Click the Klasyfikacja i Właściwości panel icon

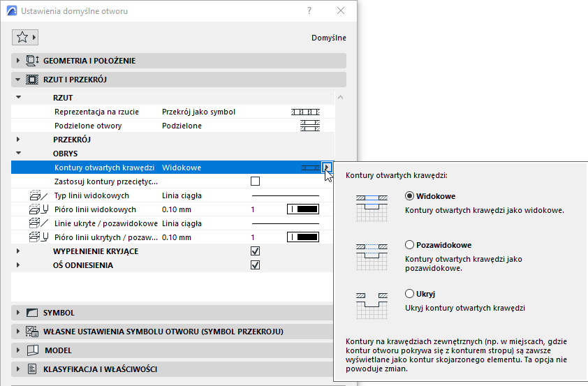coord(32,369)
